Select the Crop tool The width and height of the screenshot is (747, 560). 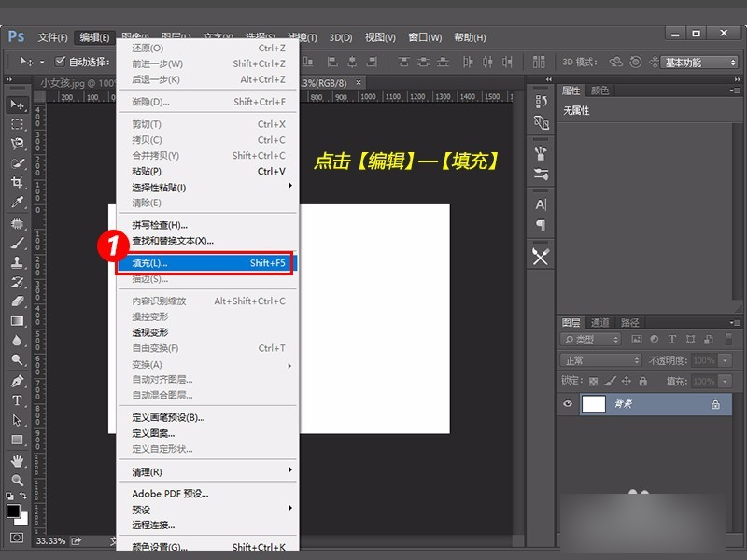tap(17, 182)
